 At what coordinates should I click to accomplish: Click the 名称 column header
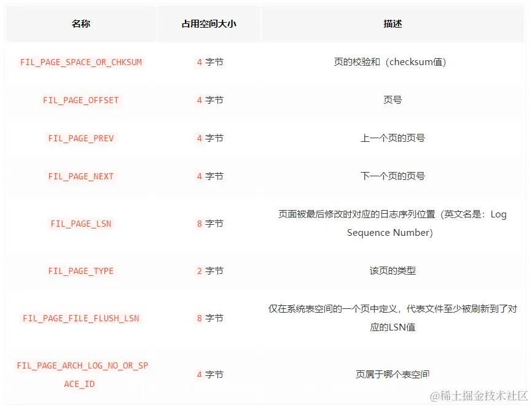(80, 24)
